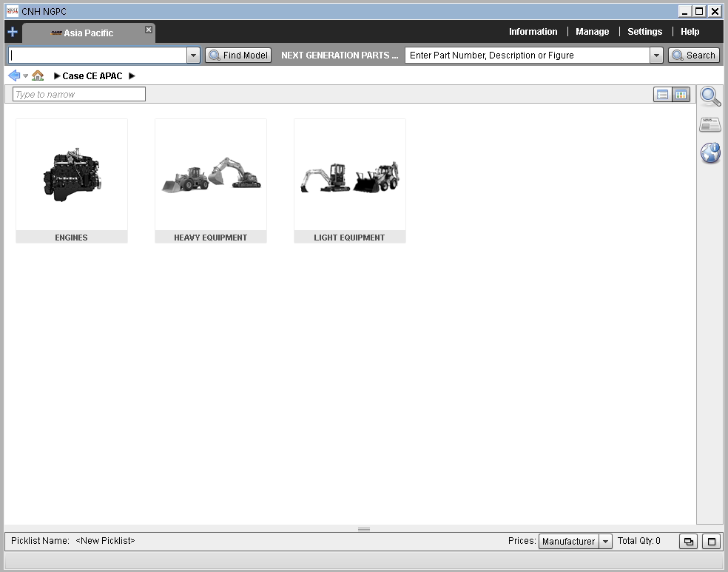Click the Search button
This screenshot has height=572, width=728.
point(694,55)
